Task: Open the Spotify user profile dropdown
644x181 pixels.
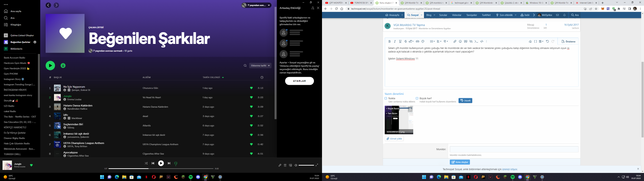Action: [x=256, y=5]
